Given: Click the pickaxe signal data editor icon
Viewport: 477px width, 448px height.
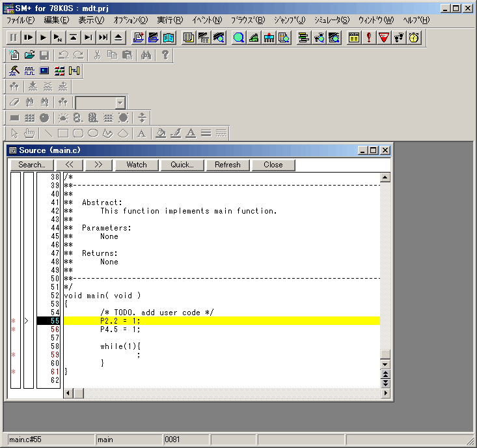Looking at the screenshot, I should tap(14, 71).
